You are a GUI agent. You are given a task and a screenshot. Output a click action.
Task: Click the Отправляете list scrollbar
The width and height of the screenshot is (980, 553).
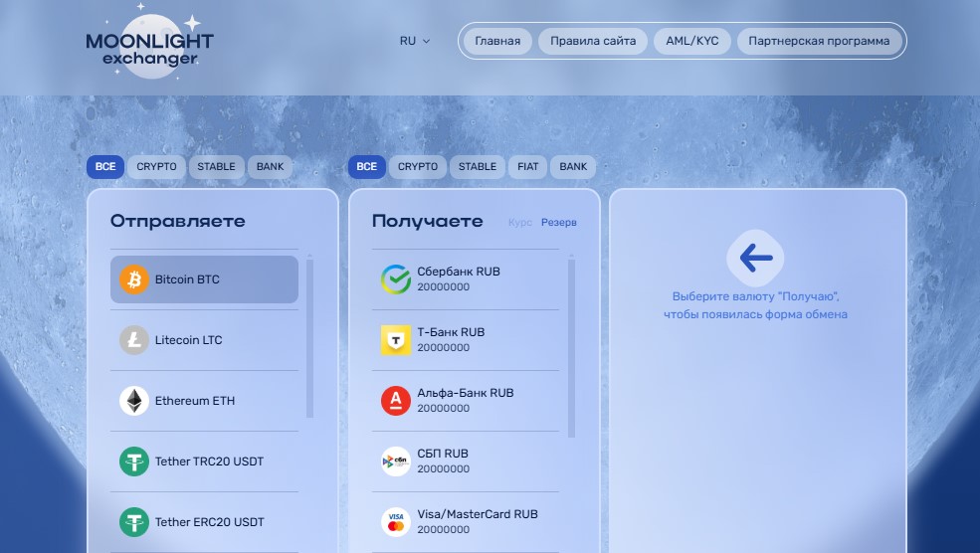tap(310, 337)
